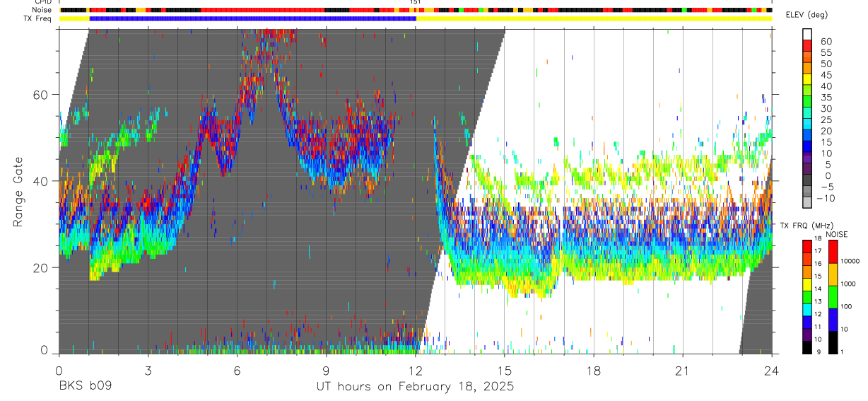
Task: Click UT hours axis tick "24"
Action: 771,370
